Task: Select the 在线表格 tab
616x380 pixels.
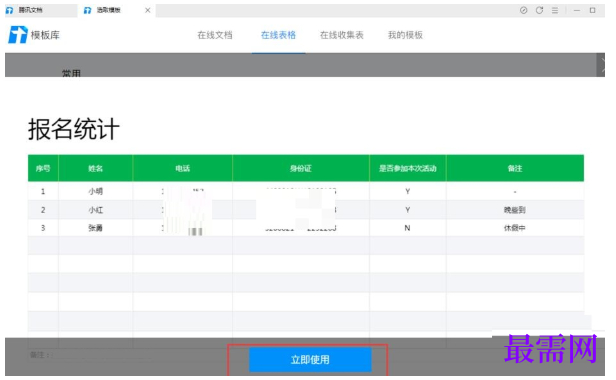Action: click(278, 35)
